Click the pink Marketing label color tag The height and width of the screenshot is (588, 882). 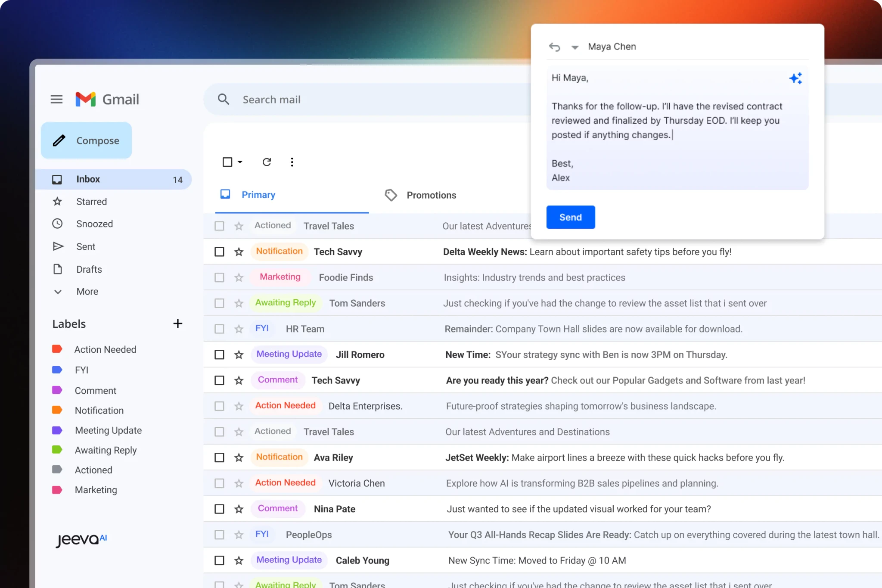point(57,490)
